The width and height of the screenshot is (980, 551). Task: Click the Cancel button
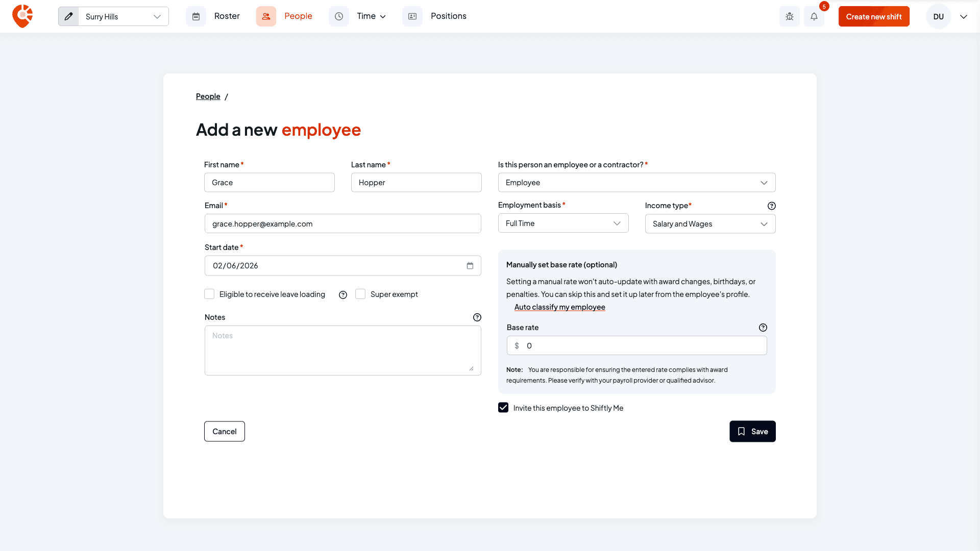[x=225, y=432]
